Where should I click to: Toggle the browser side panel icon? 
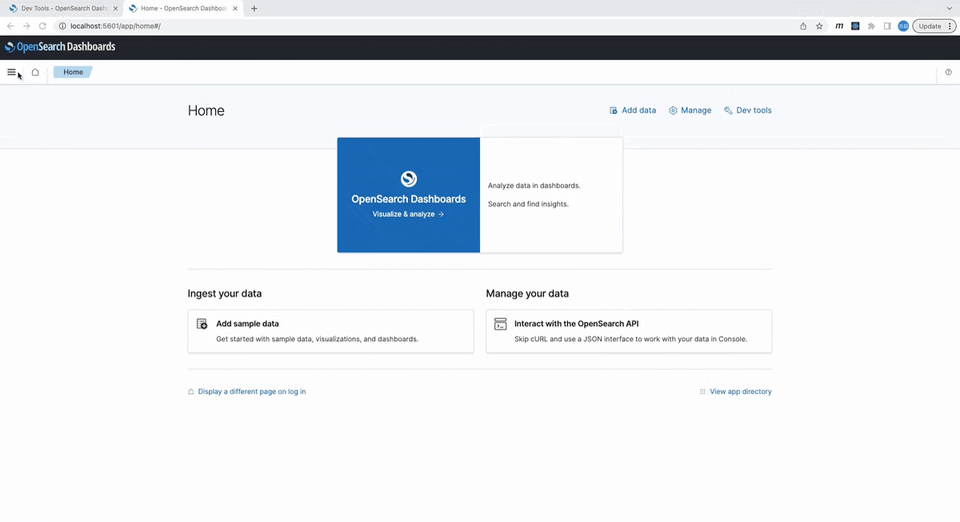point(887,26)
